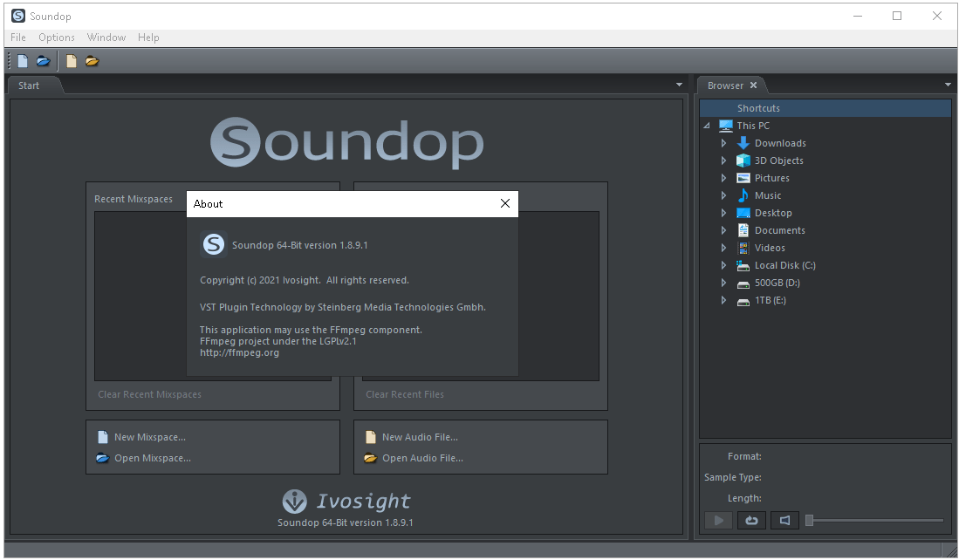The width and height of the screenshot is (959, 560).
Task: Open the Start panel tab list dropdown
Action: 679,85
